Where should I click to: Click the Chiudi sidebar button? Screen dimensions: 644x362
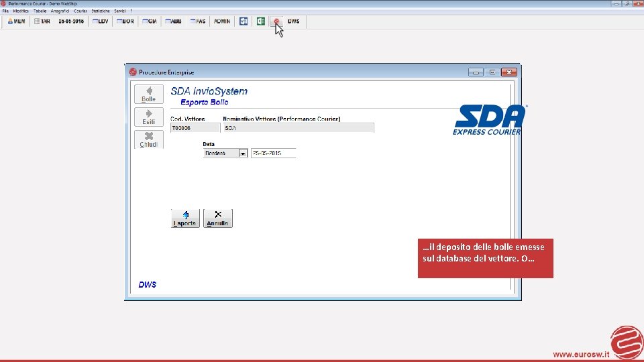click(149, 139)
